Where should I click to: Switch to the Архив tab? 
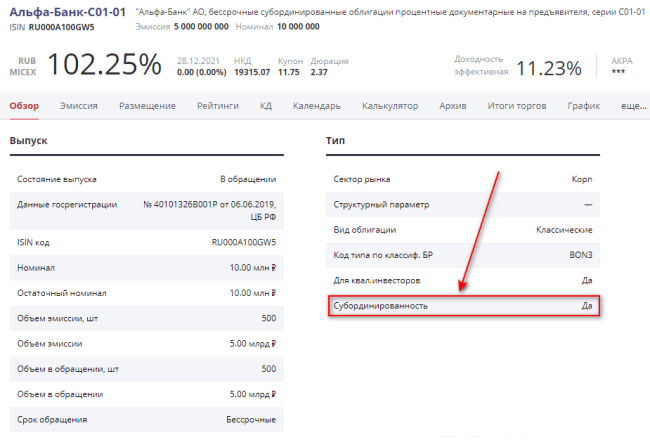point(452,106)
